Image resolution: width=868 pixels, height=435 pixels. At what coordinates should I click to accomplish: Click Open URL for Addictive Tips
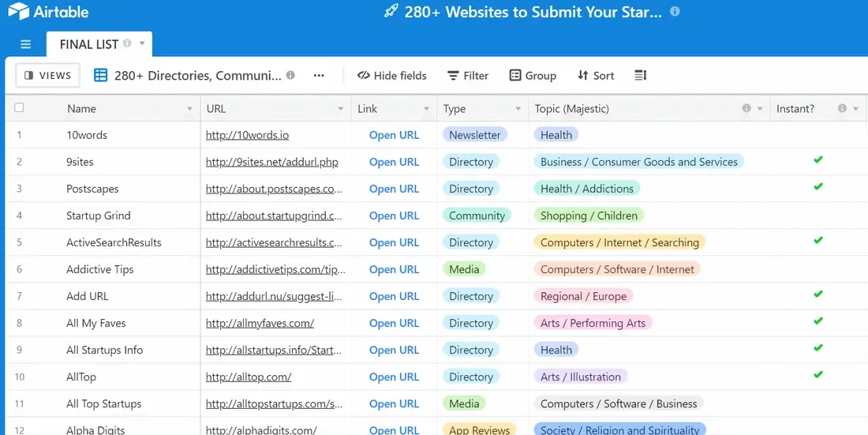coord(394,269)
